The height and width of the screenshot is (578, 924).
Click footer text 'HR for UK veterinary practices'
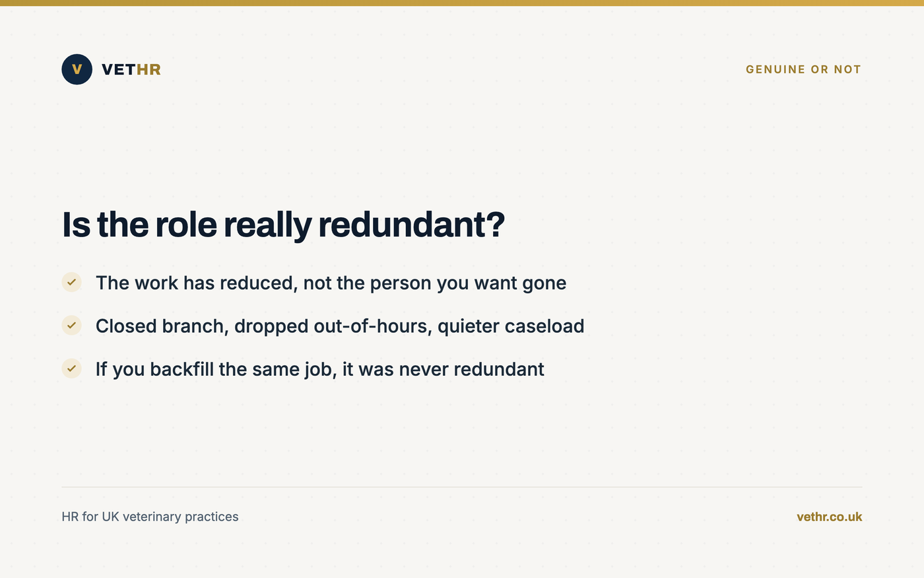150,517
